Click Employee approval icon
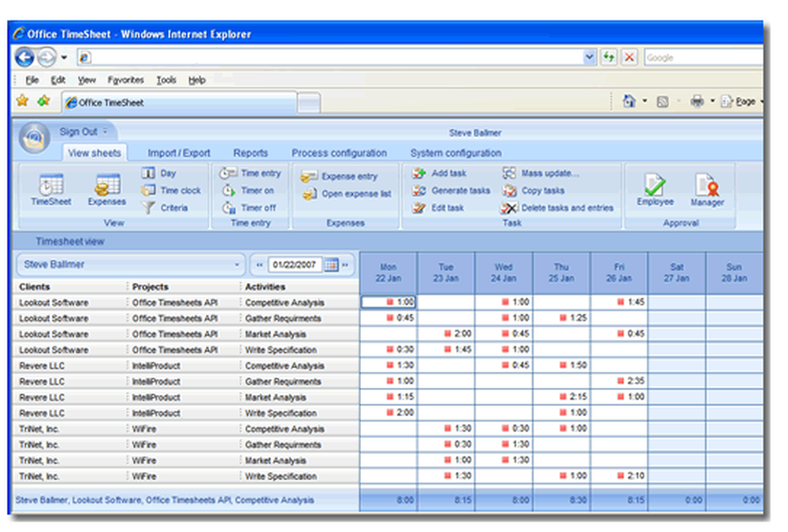Viewport: 788px width, 532px height. (x=655, y=190)
